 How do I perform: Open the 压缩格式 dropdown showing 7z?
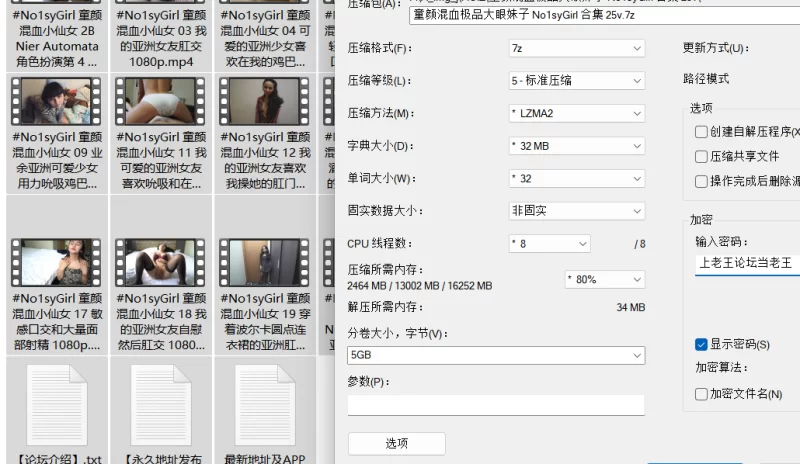click(x=576, y=48)
